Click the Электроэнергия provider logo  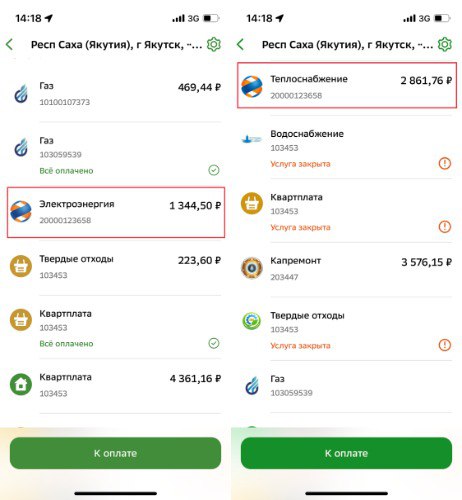coord(21,211)
